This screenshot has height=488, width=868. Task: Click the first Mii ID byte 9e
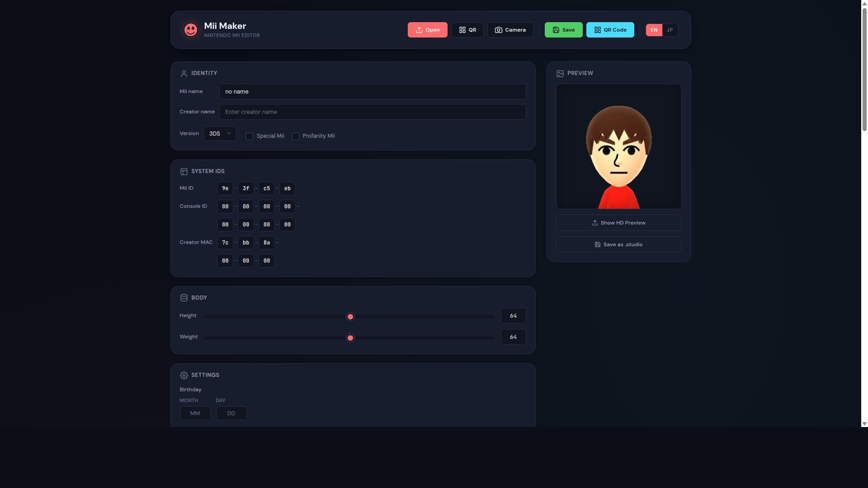[x=225, y=188]
